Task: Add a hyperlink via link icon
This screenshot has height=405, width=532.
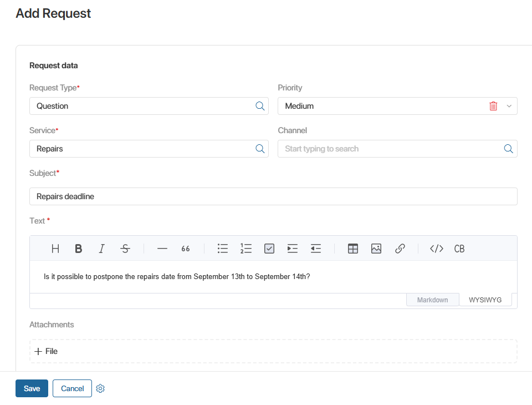Action: (400, 249)
